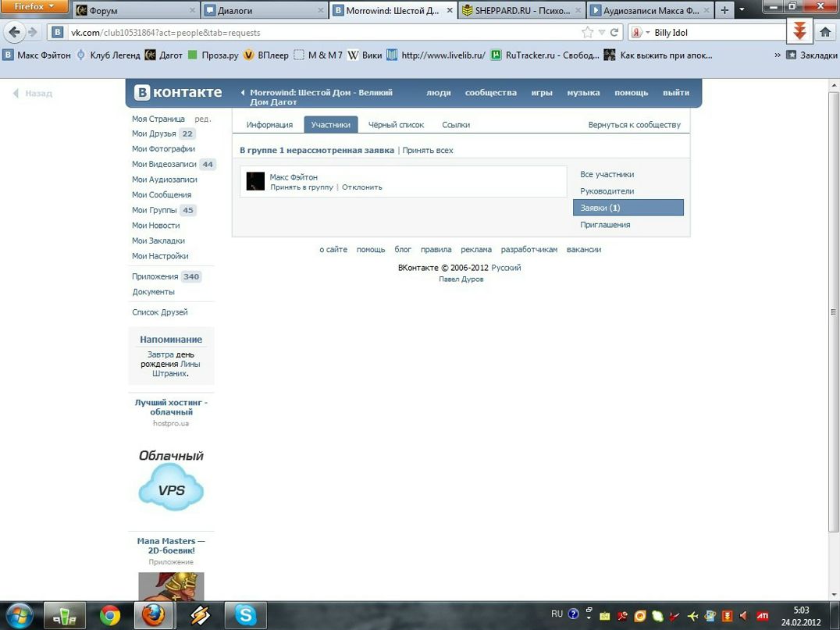Screen dimensions: 840x630
Task: Click the Firefox back arrow button
Action: tap(14, 32)
